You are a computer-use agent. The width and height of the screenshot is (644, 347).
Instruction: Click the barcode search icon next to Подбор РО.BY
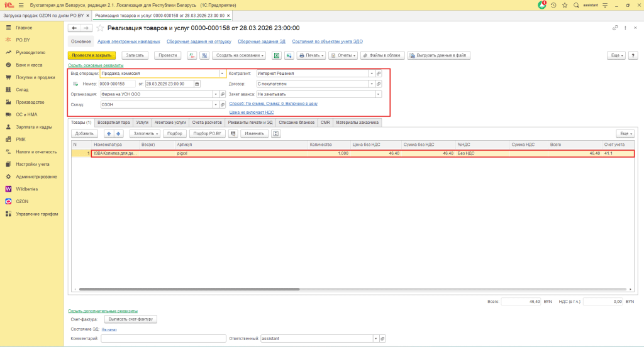click(233, 133)
